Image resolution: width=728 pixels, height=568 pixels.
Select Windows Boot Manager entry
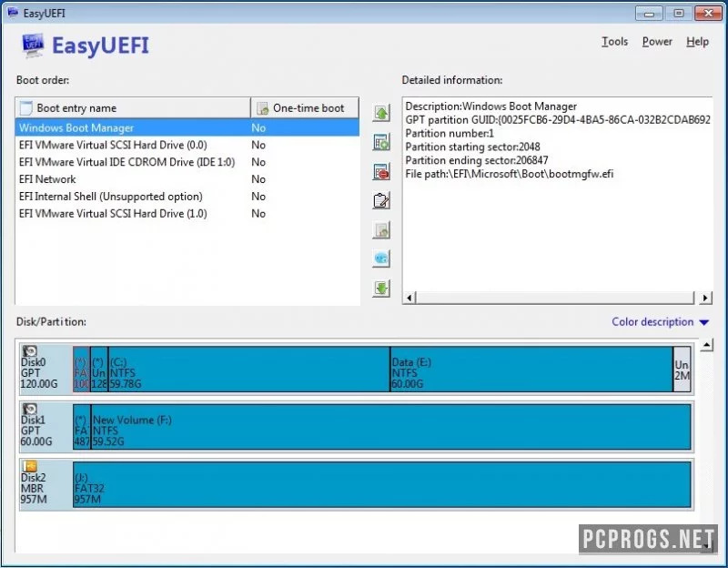coord(187,127)
